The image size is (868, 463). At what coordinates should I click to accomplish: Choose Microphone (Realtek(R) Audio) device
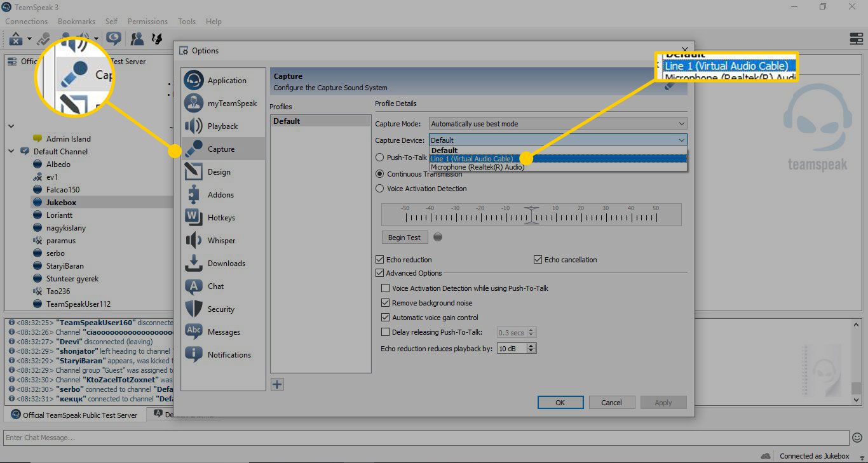point(558,167)
